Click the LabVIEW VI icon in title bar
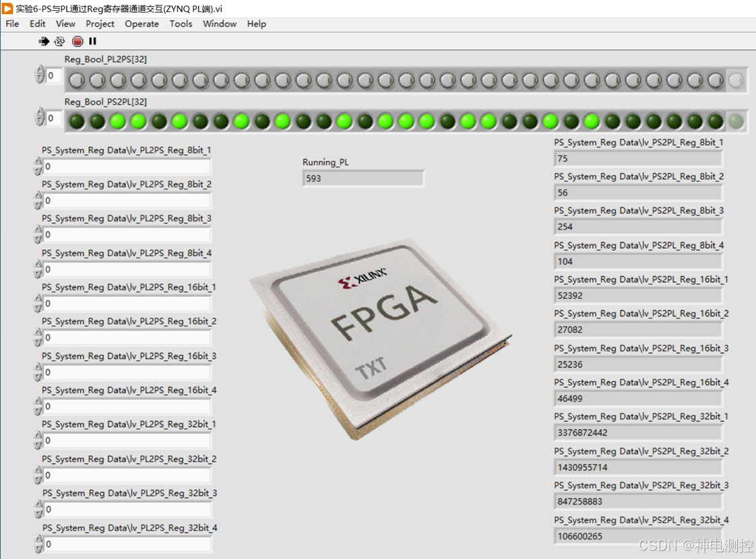 pyautogui.click(x=7, y=8)
